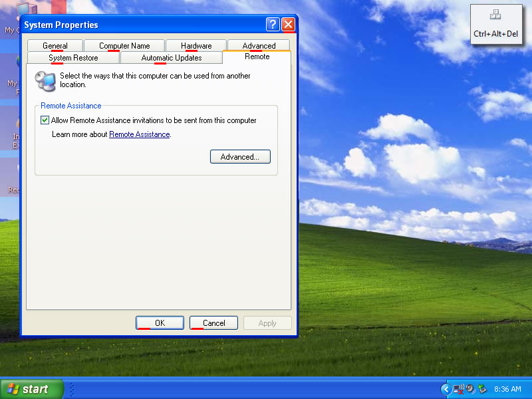
Task: Click the disconnected network tray icon
Action: pos(458,389)
